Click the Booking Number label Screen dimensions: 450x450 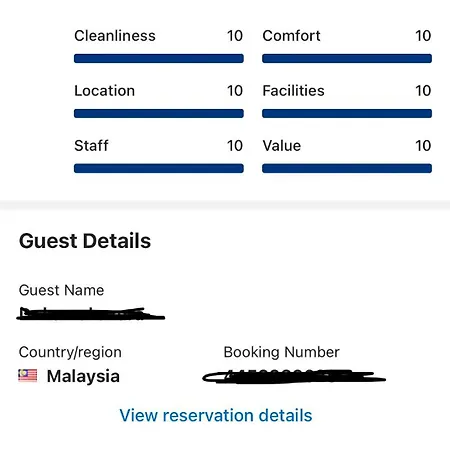[x=282, y=352]
